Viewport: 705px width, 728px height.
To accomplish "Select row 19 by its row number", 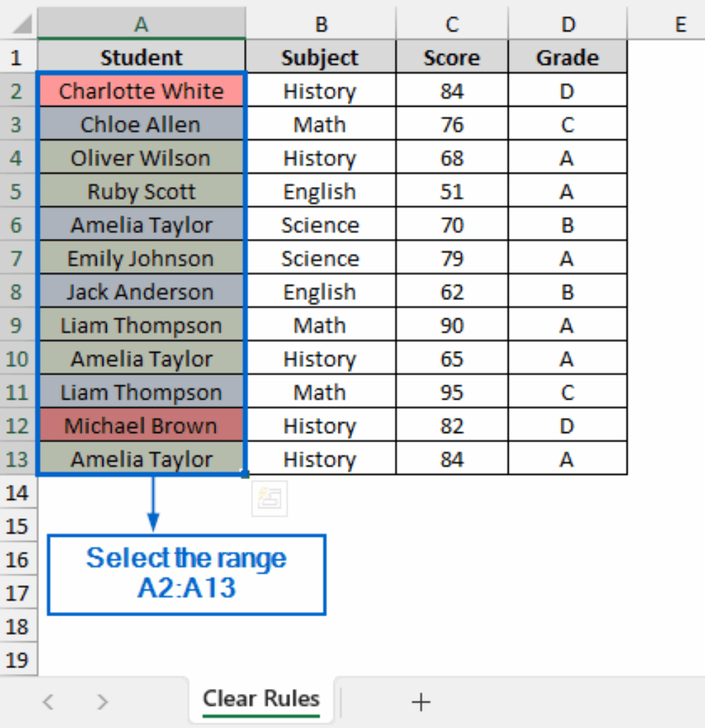I will click(x=18, y=660).
